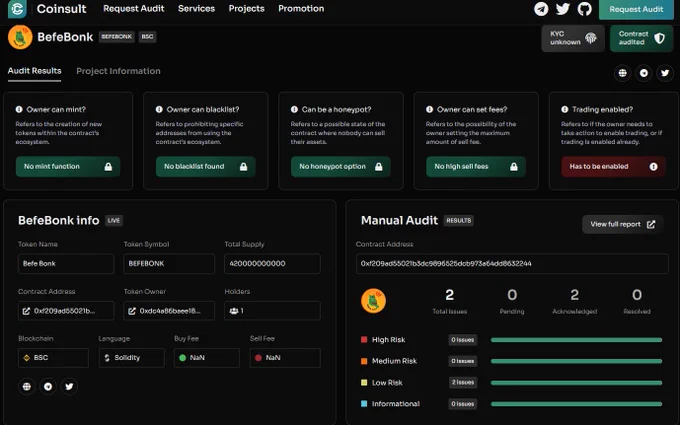Click the teal Request Audit button
Viewport: 680px width, 425px height.
tap(636, 9)
